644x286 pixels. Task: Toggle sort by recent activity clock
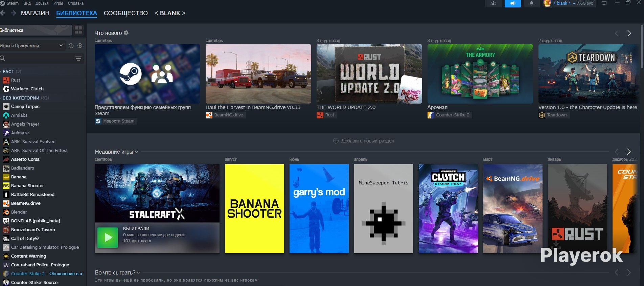tap(71, 46)
